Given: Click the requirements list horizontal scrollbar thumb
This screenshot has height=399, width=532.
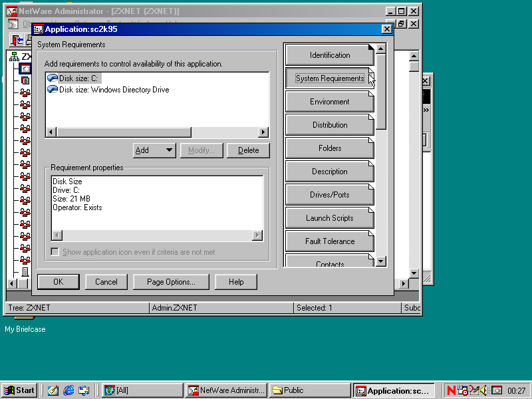Looking at the screenshot, I should click(x=124, y=132).
